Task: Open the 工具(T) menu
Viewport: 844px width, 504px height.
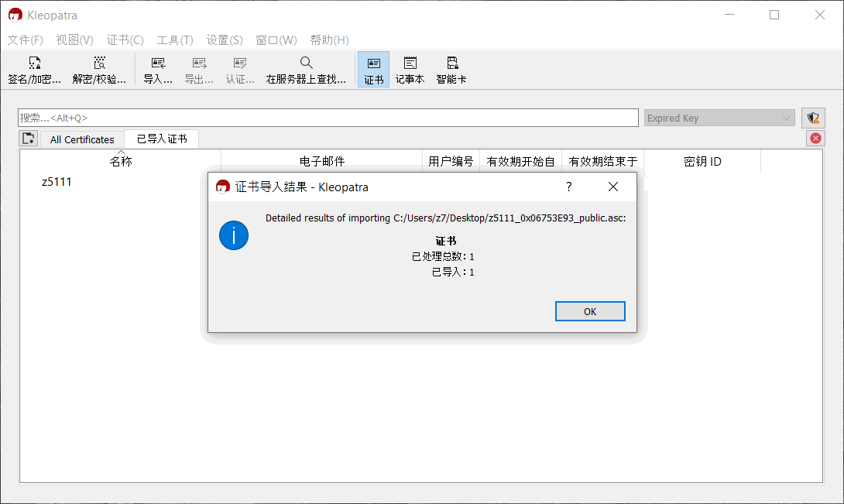Action: (x=174, y=39)
